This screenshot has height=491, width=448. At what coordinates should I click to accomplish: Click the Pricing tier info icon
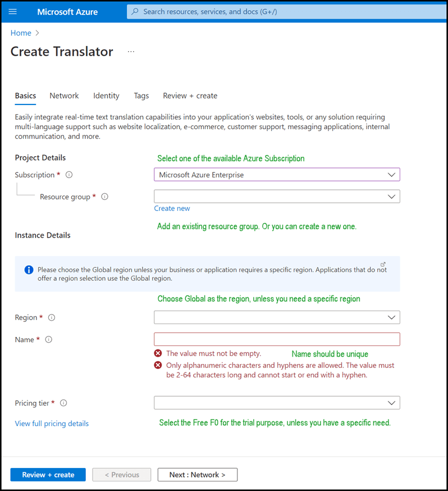63,403
